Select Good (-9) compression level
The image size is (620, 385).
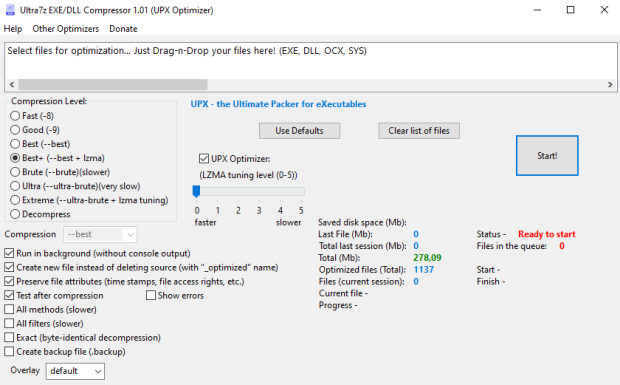pos(35,130)
